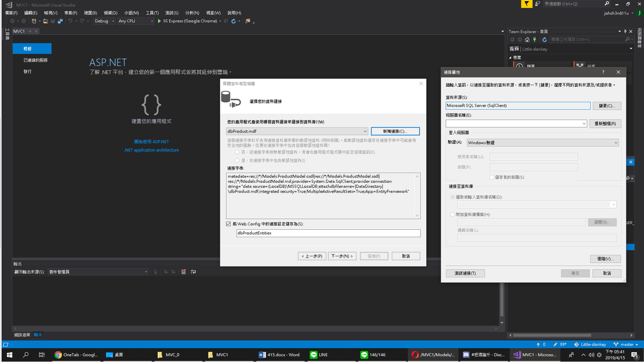
Task: Open the Debug (偵錯) menu
Action: pos(110,13)
